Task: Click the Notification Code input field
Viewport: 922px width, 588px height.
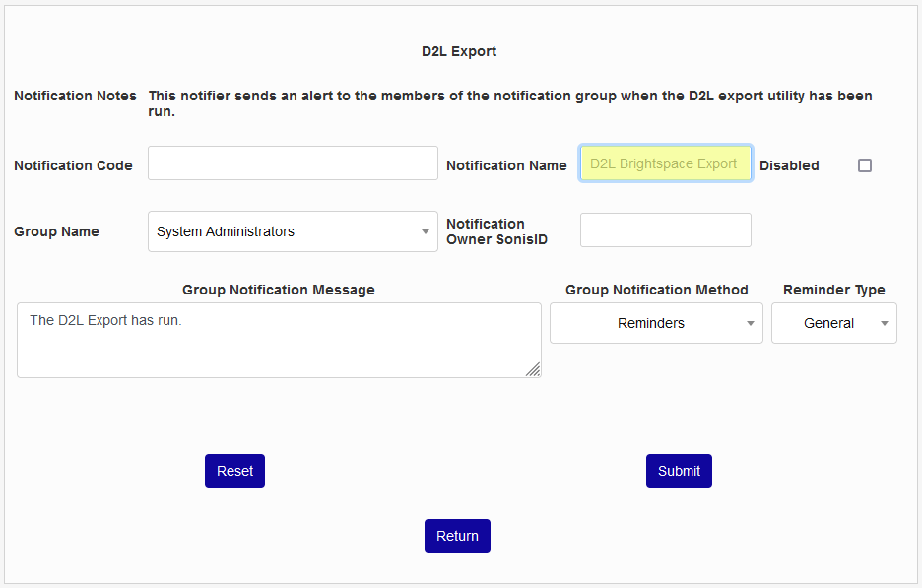Action: (x=293, y=163)
